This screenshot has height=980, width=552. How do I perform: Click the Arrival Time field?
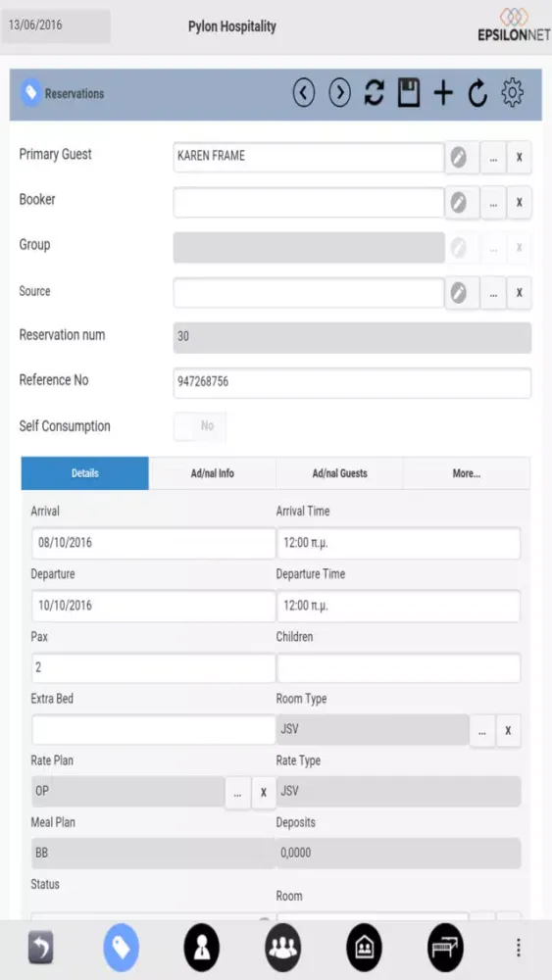point(398,543)
